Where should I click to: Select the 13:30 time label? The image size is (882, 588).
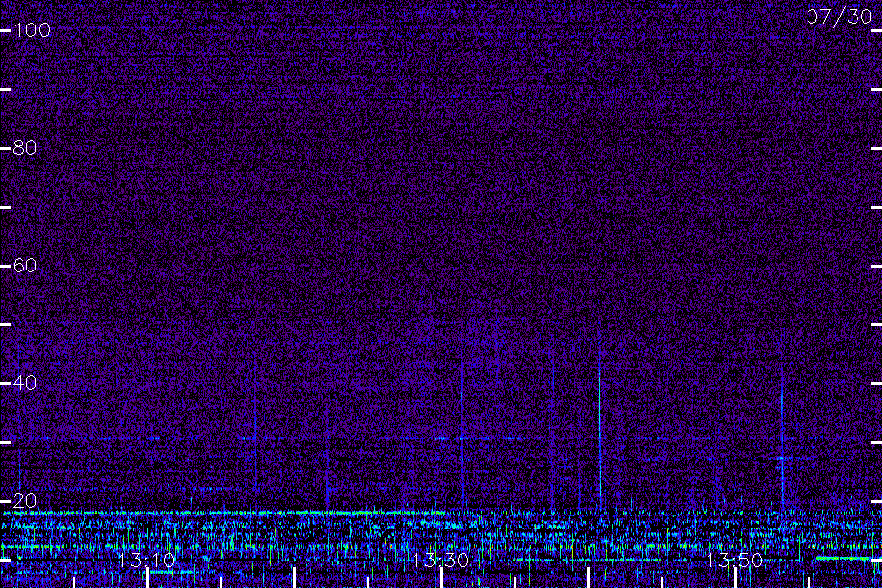[440, 560]
